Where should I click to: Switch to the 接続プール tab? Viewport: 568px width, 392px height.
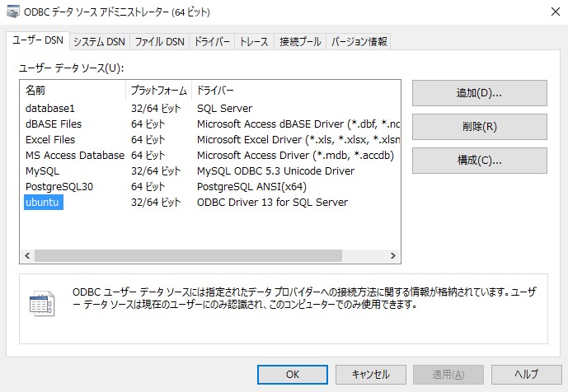coord(300,42)
